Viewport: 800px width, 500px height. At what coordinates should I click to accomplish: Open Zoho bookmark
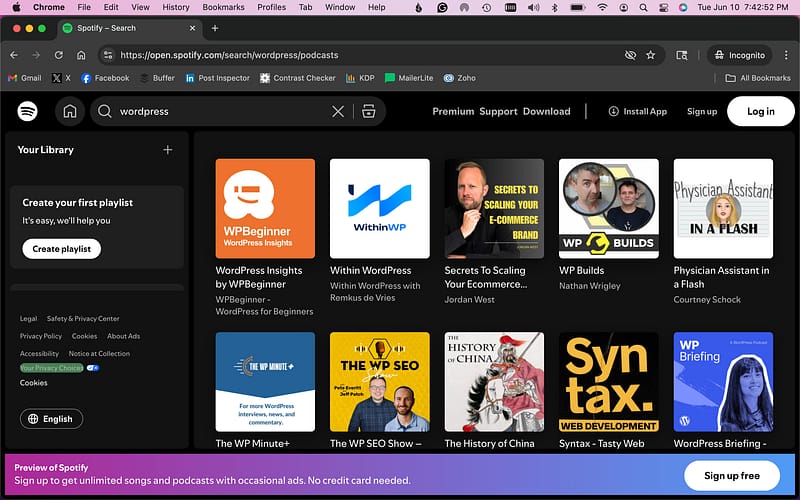tap(460, 78)
